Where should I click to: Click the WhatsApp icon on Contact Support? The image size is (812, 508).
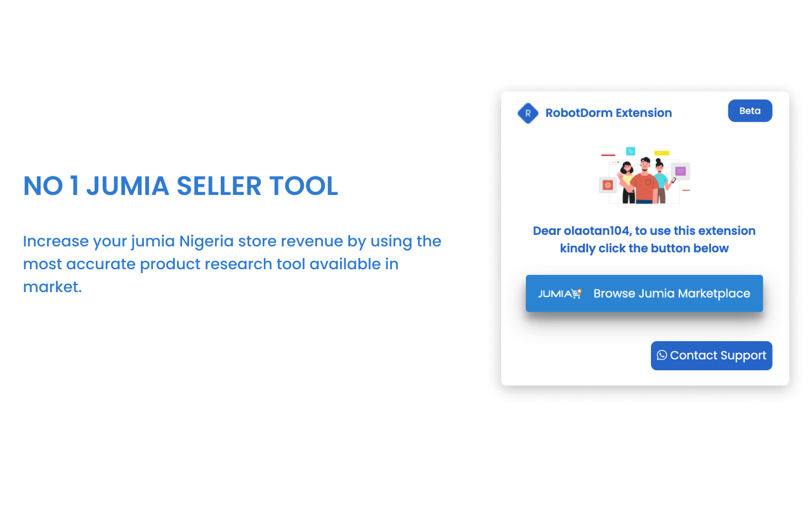[x=662, y=356]
